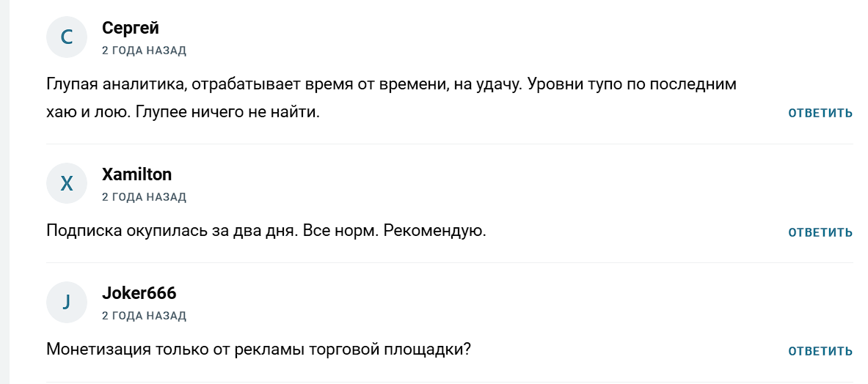The height and width of the screenshot is (384, 868).
Task: Click the divider line between Xamilton and Joker666 comments
Action: [x=450, y=262]
